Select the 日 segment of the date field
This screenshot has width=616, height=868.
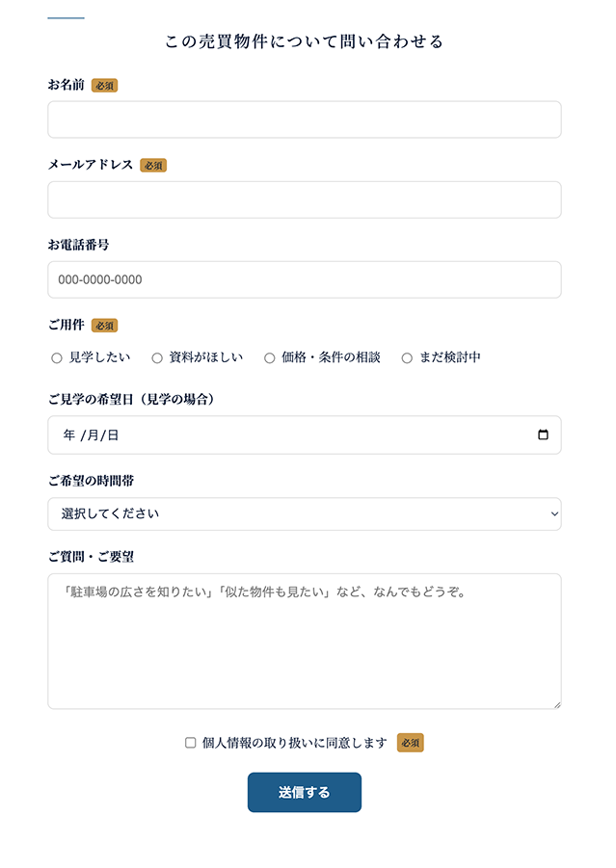[113, 435]
